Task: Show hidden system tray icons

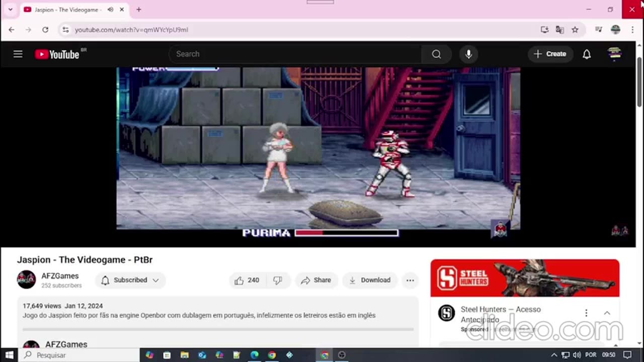Action: pos(554,355)
